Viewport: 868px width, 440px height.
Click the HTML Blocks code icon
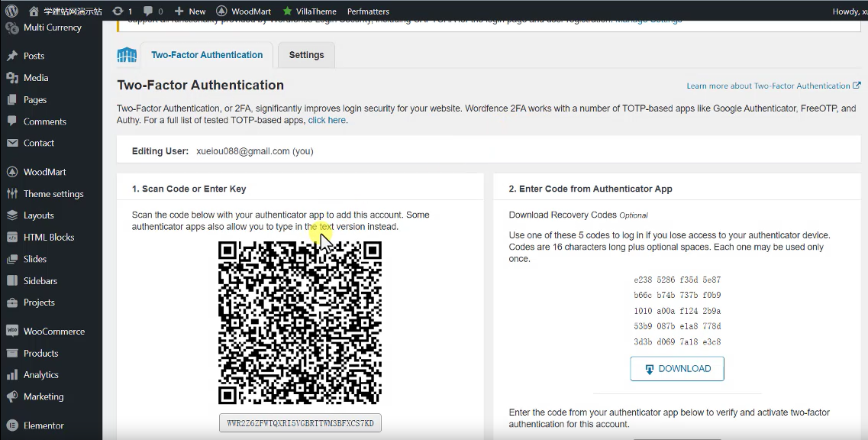(x=11, y=237)
